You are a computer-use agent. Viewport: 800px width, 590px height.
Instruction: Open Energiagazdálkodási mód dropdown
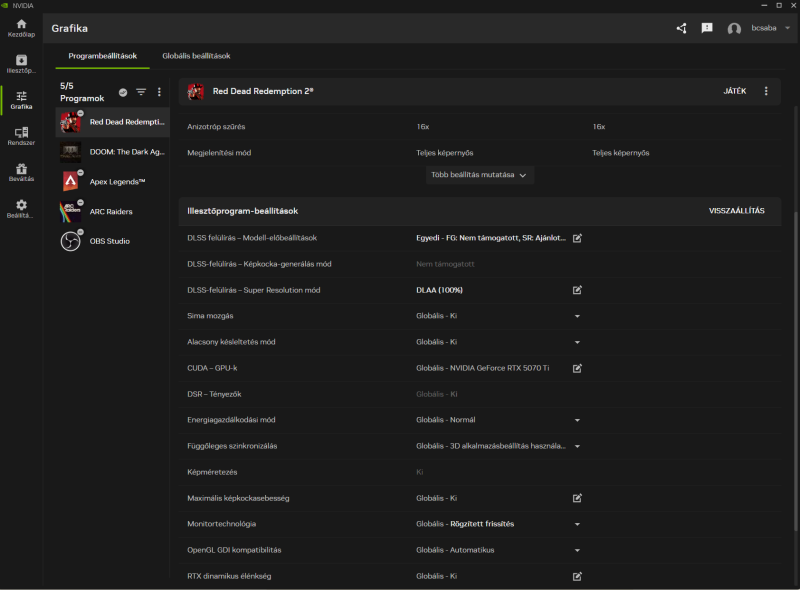click(577, 420)
